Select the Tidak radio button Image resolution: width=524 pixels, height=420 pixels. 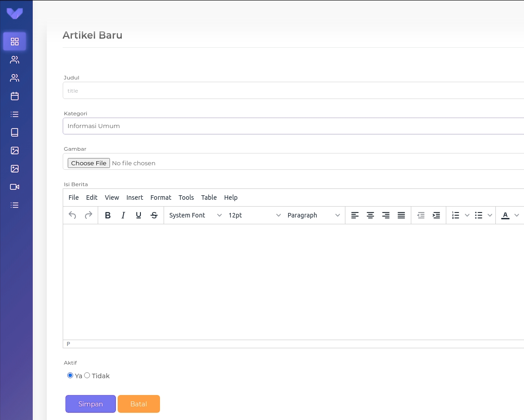coord(87,376)
